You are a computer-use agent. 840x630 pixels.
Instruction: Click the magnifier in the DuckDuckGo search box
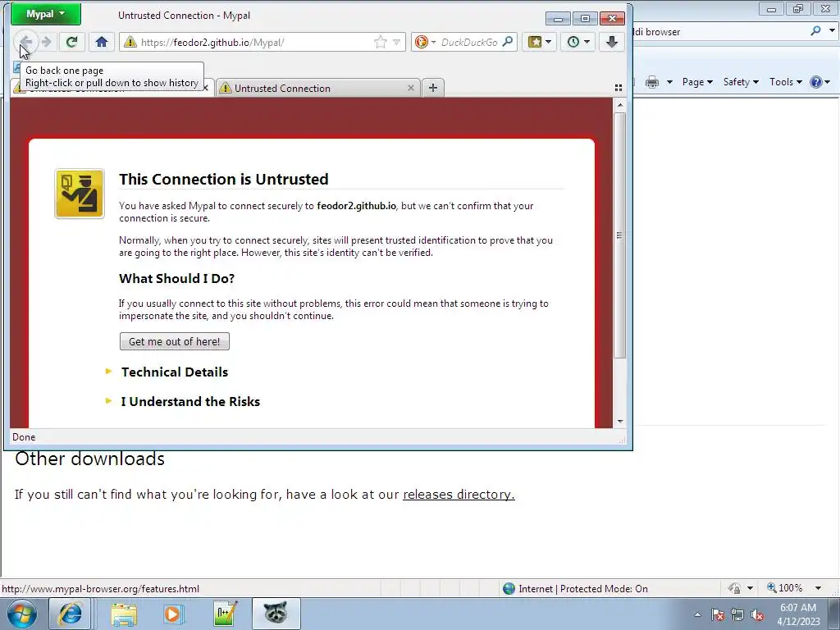tap(507, 42)
